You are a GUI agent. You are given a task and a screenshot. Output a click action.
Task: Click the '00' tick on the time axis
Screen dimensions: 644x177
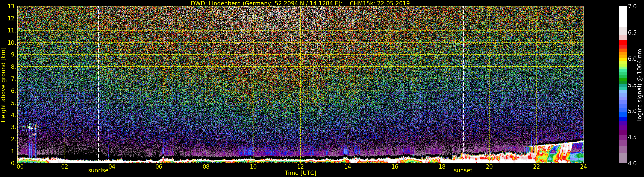point(20,166)
